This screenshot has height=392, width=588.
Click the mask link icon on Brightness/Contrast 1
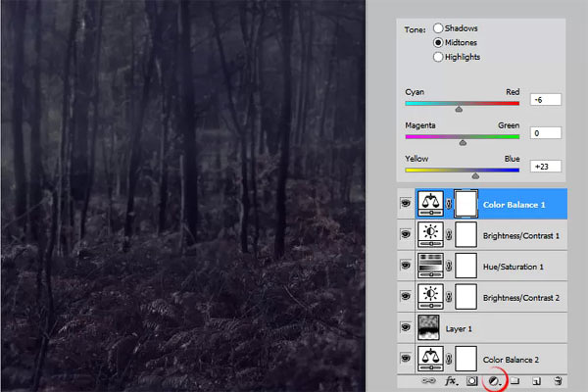click(x=449, y=235)
